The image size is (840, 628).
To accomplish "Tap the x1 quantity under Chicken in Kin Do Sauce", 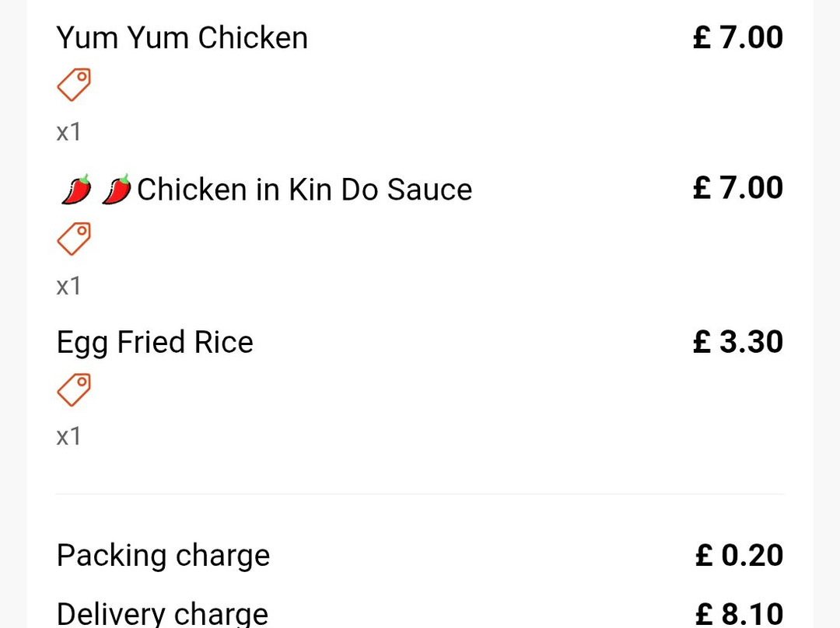I will click(x=68, y=286).
